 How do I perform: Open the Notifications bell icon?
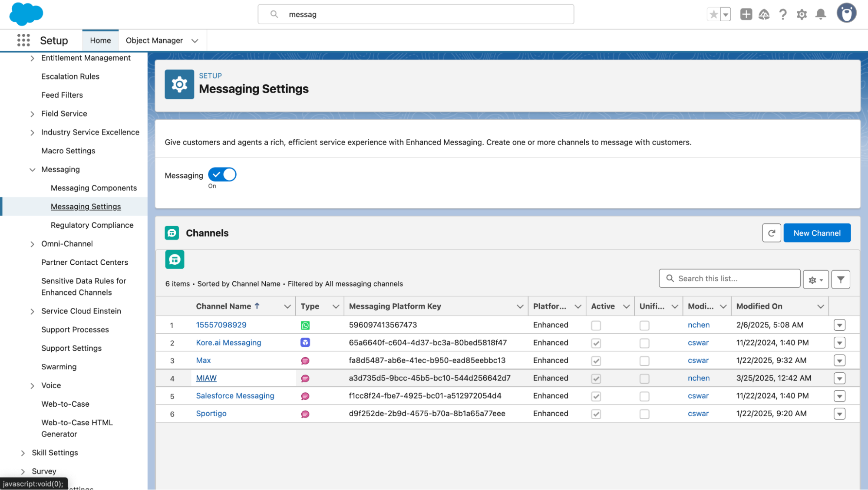pyautogui.click(x=821, y=14)
